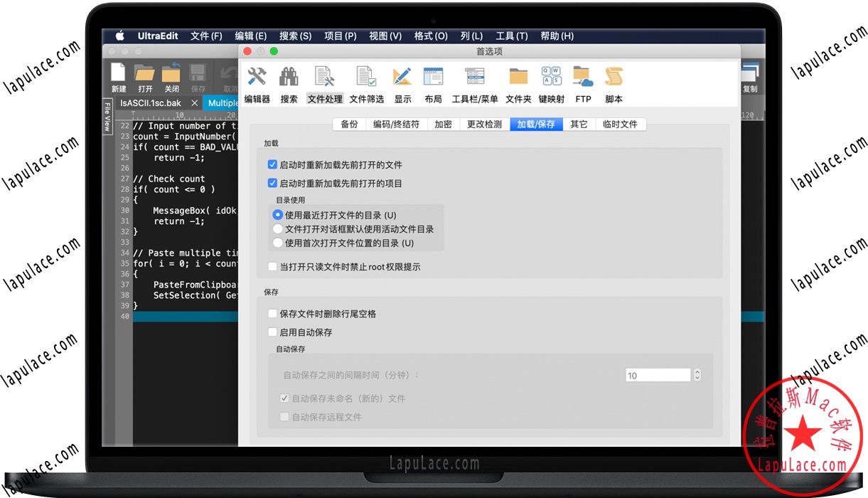The image size is (868, 498).
Task: Enable 保存文件时删除行尾空格 checkbox
Action: 272,314
